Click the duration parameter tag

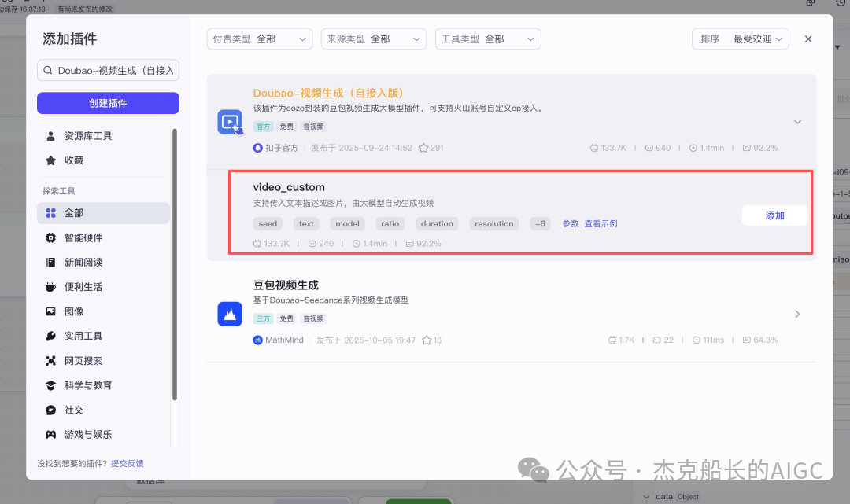coord(437,223)
